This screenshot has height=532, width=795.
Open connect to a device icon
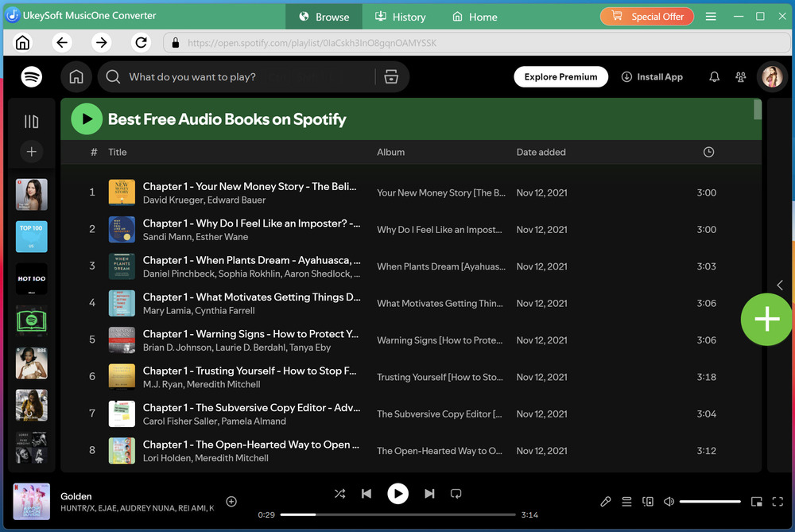pos(647,502)
